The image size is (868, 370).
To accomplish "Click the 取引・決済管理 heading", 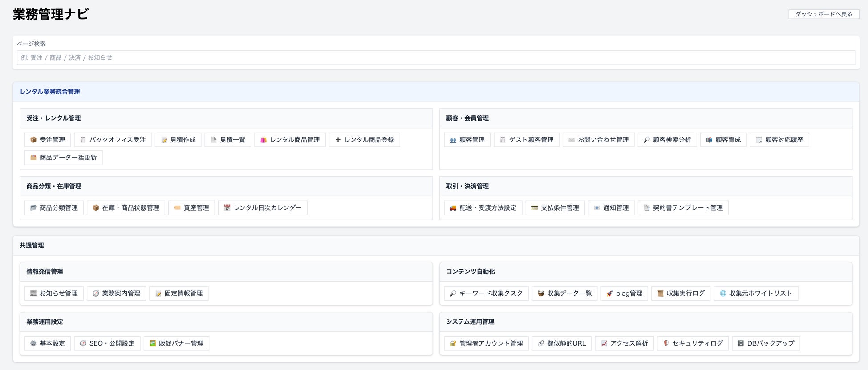I will click(467, 187).
